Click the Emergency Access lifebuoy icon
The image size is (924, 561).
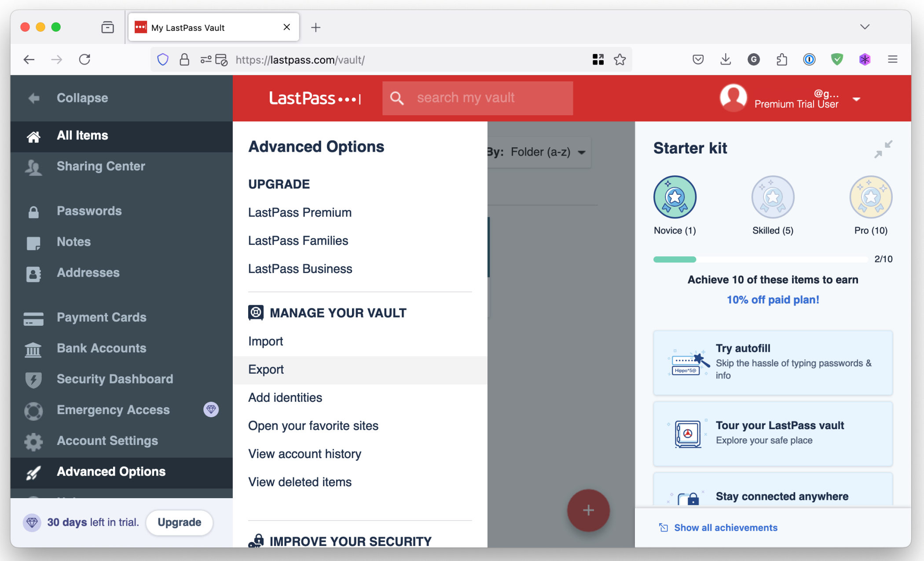(33, 411)
